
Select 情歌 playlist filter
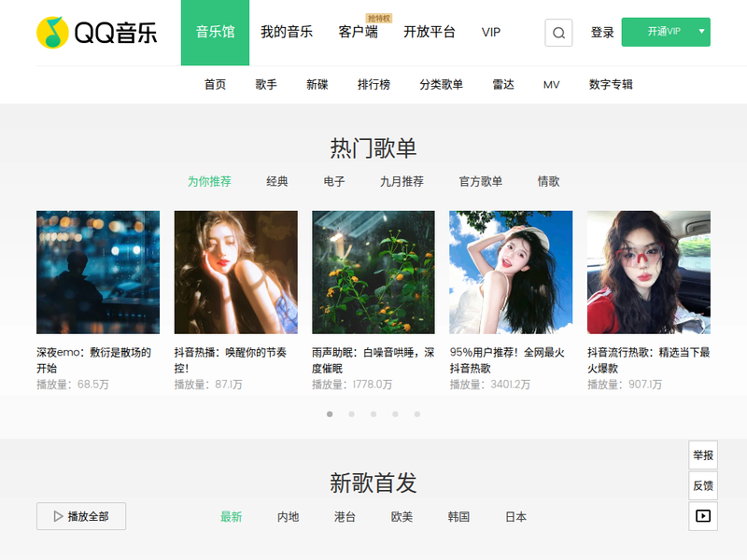(x=548, y=181)
